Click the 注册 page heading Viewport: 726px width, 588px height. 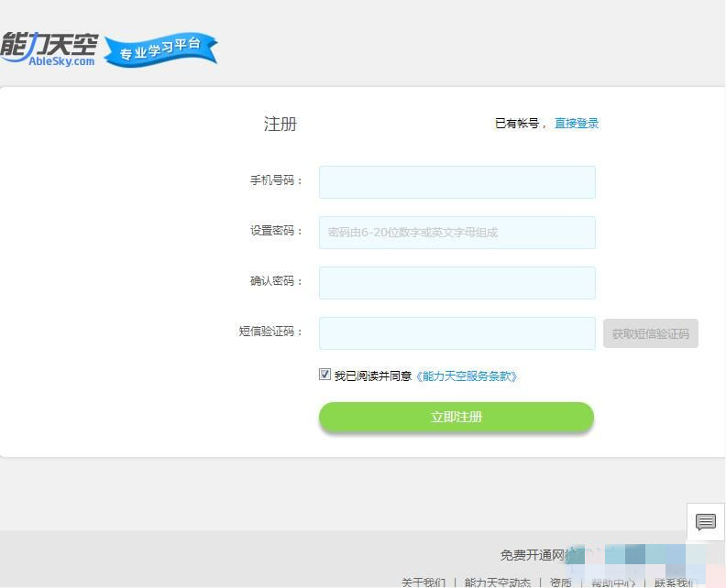(x=280, y=124)
